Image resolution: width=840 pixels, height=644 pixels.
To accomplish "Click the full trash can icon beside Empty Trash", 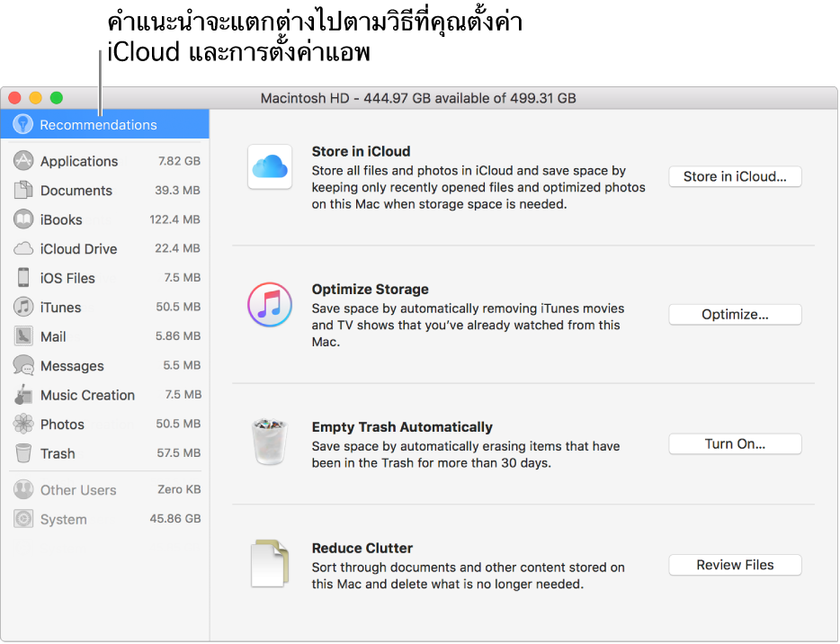I will (x=270, y=442).
